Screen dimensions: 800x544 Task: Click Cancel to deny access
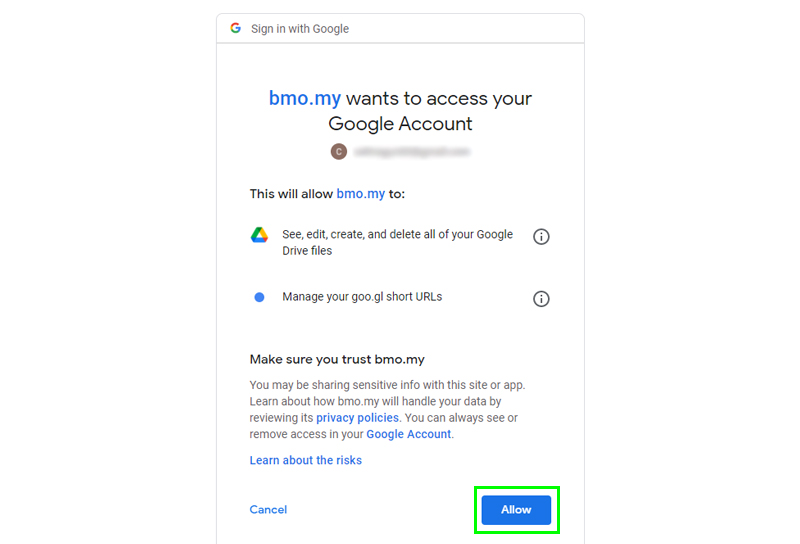point(268,509)
